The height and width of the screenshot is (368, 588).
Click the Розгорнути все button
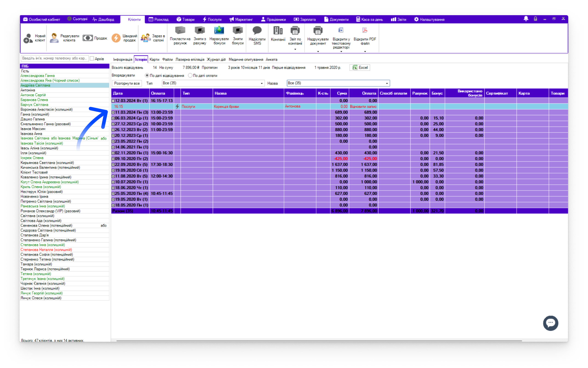pyautogui.click(x=127, y=83)
